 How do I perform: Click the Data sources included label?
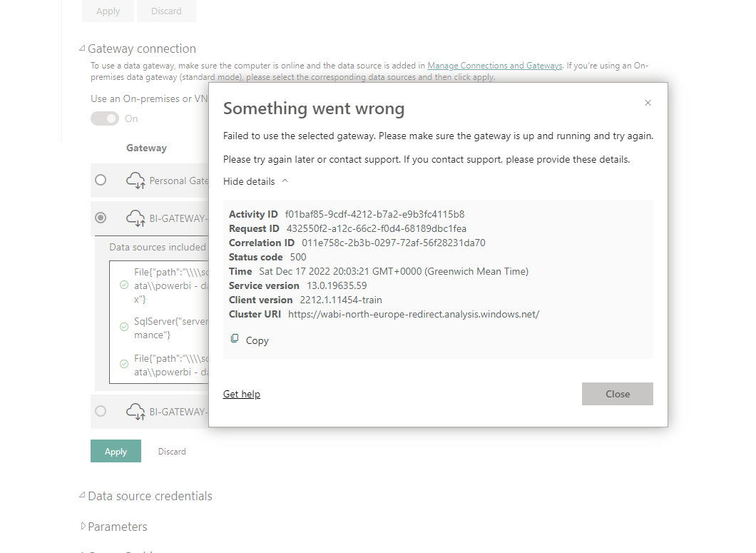pyautogui.click(x=159, y=247)
